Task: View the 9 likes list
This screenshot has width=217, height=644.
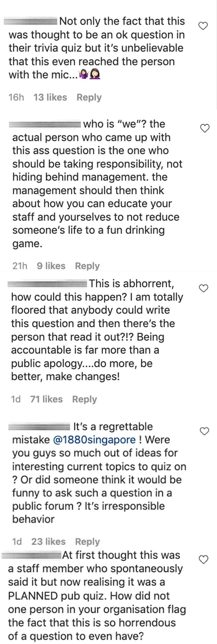Action: point(51,266)
